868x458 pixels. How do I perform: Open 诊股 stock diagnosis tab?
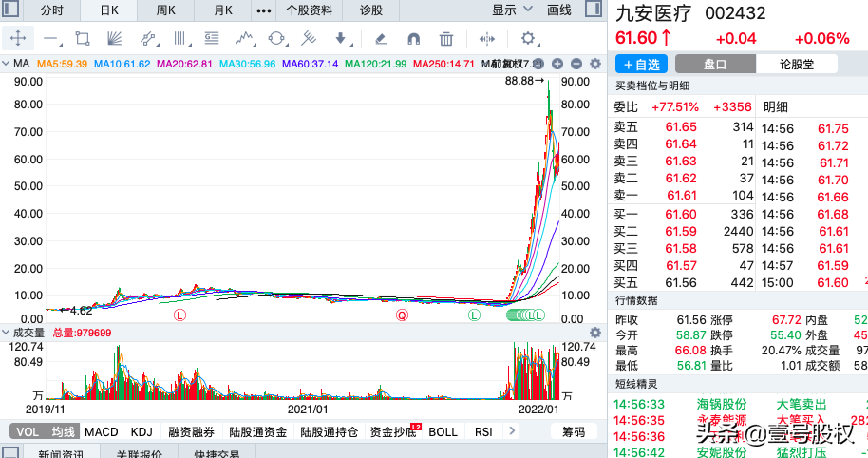371,10
